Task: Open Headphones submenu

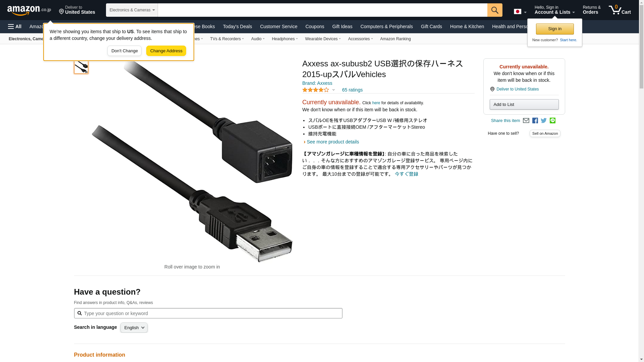Action: [x=285, y=39]
